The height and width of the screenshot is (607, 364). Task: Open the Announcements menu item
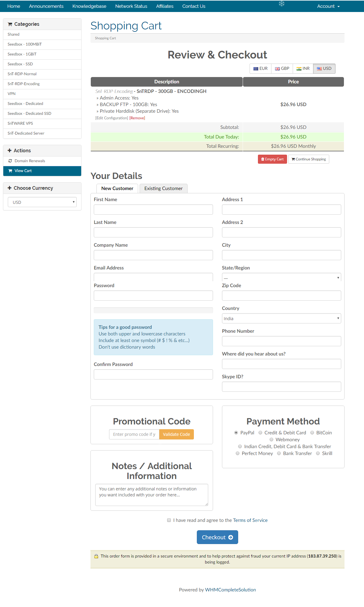[x=46, y=6]
